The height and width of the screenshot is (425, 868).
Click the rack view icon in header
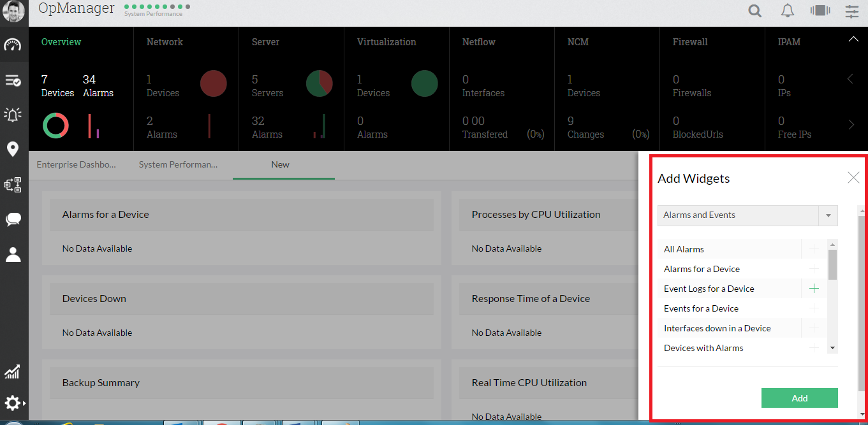(820, 10)
